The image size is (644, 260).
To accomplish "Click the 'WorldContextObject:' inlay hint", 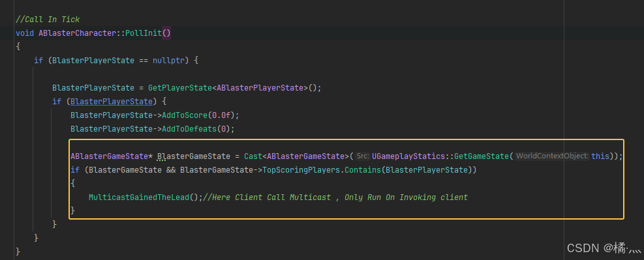I will click(x=552, y=156).
